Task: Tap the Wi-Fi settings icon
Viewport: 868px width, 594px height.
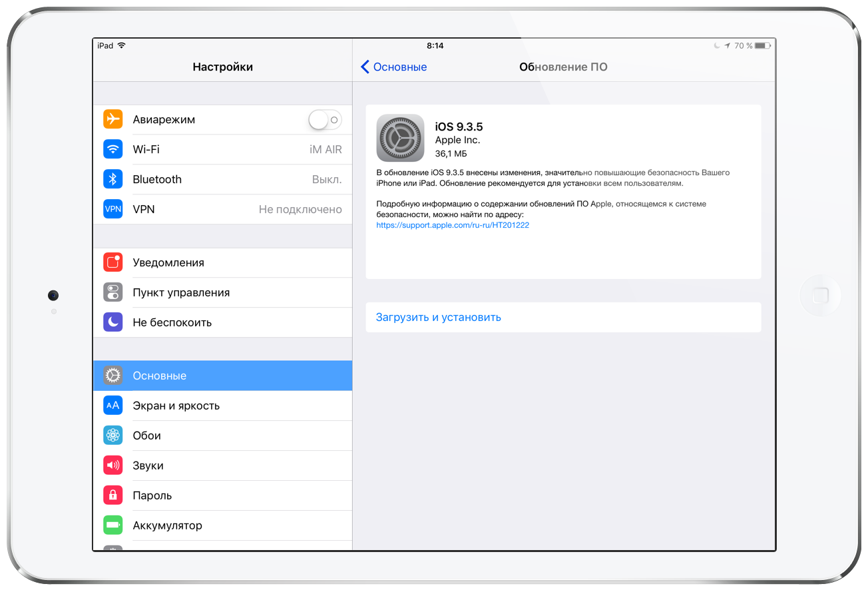Action: 113,149
